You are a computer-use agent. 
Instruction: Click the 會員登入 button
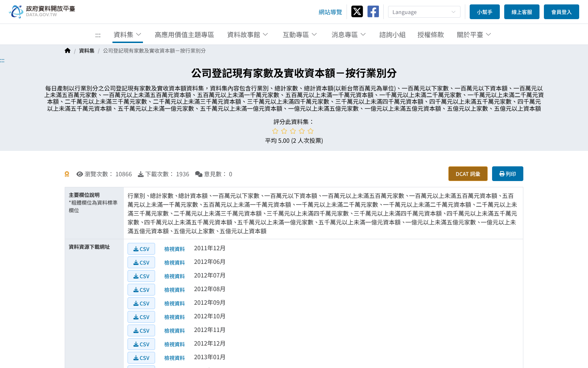point(562,12)
